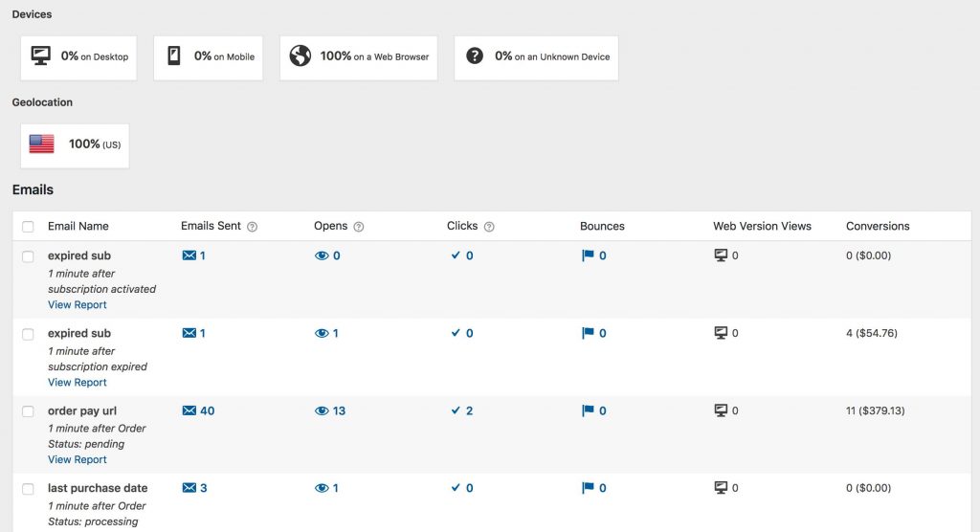Tick the last purchase date row checkbox
This screenshot has width=980, height=532.
pos(28,489)
